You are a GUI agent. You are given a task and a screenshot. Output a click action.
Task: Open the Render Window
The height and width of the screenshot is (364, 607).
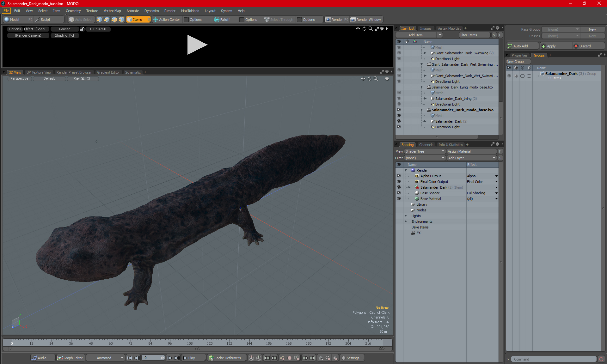366,20
